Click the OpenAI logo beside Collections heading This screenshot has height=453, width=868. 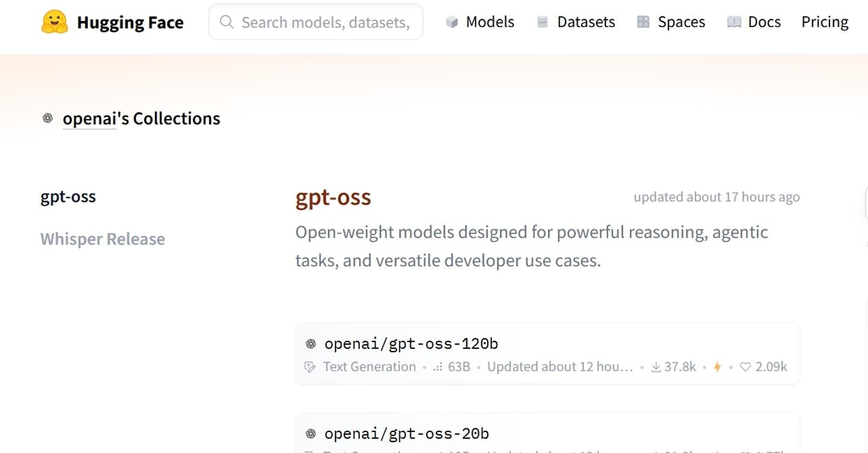point(48,118)
